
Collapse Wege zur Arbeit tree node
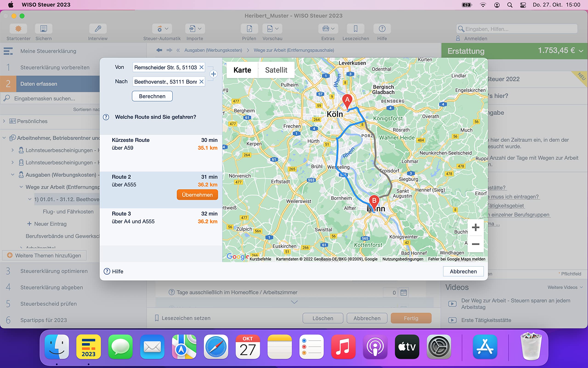coord(21,187)
